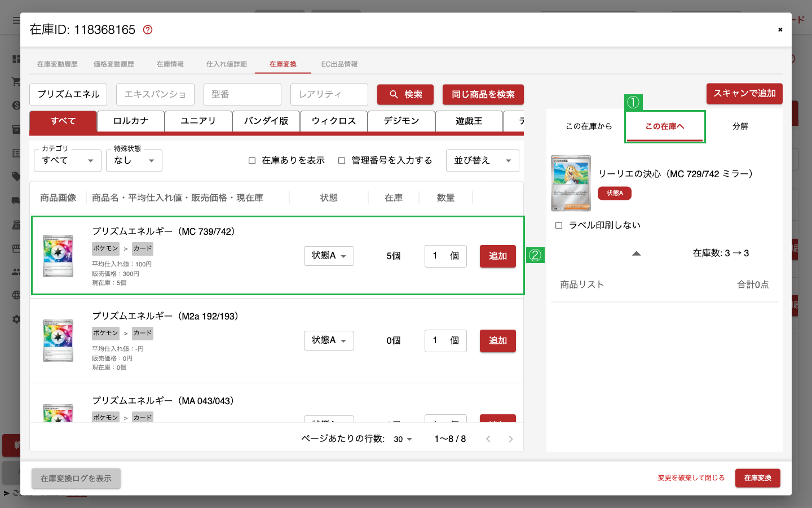Click the price tag icon in the sidebar

point(16,177)
